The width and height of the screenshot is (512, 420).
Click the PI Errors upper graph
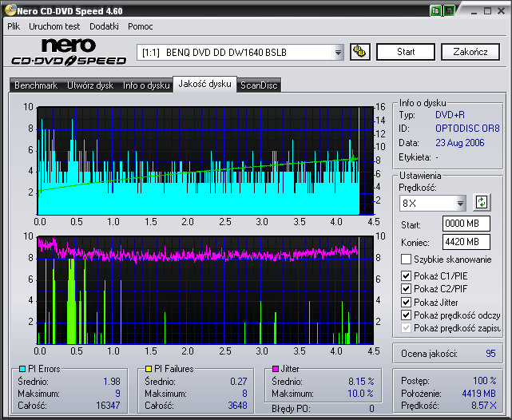[205, 160]
